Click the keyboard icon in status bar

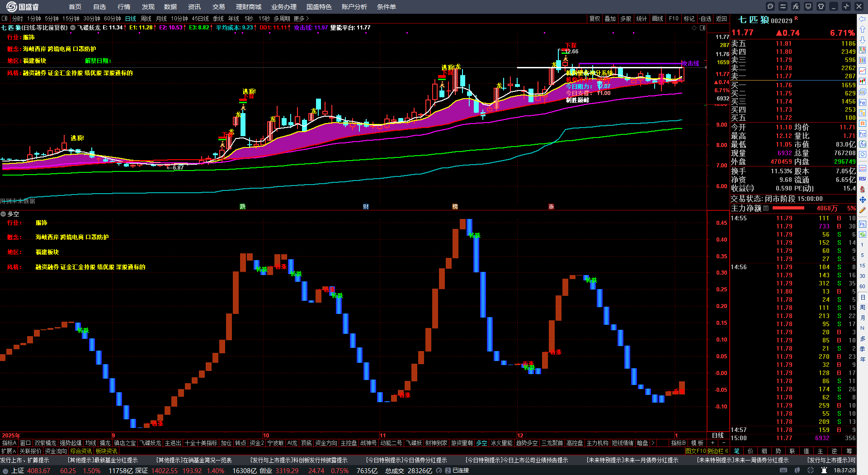[x=783, y=470]
